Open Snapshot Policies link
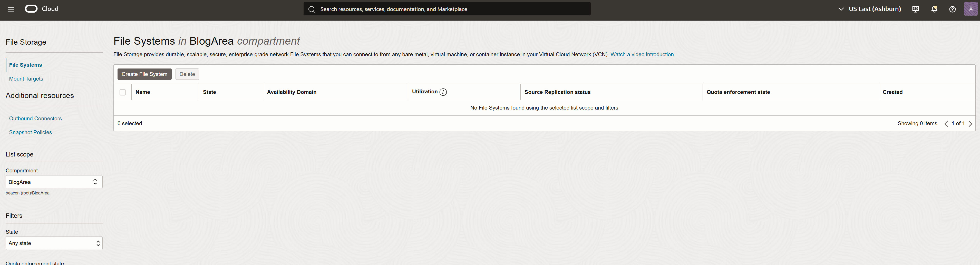Image resolution: width=980 pixels, height=265 pixels. pos(31,132)
